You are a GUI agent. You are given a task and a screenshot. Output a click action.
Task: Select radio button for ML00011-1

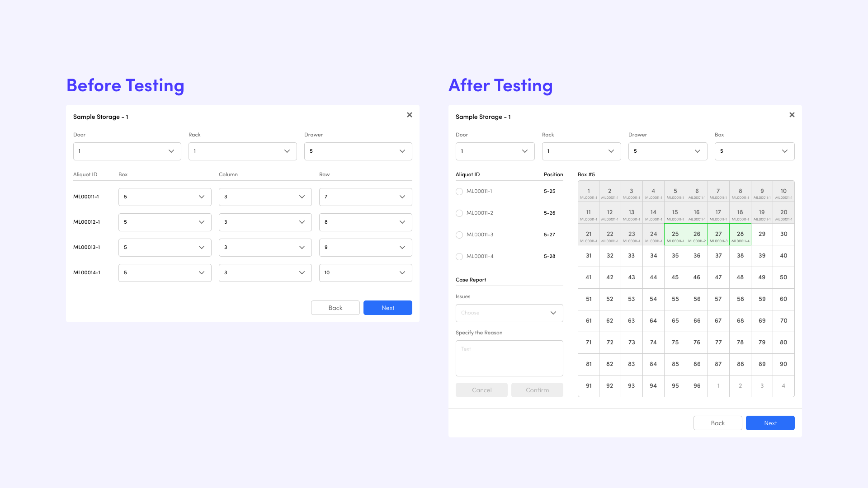459,191
